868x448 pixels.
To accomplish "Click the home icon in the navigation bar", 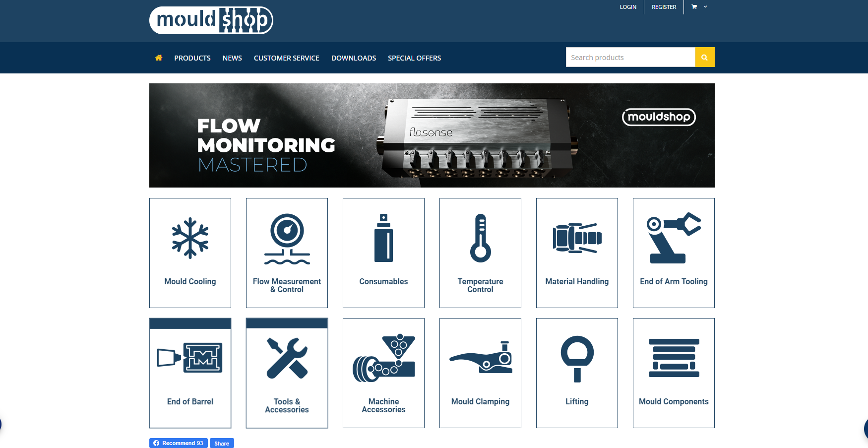I will coord(159,58).
